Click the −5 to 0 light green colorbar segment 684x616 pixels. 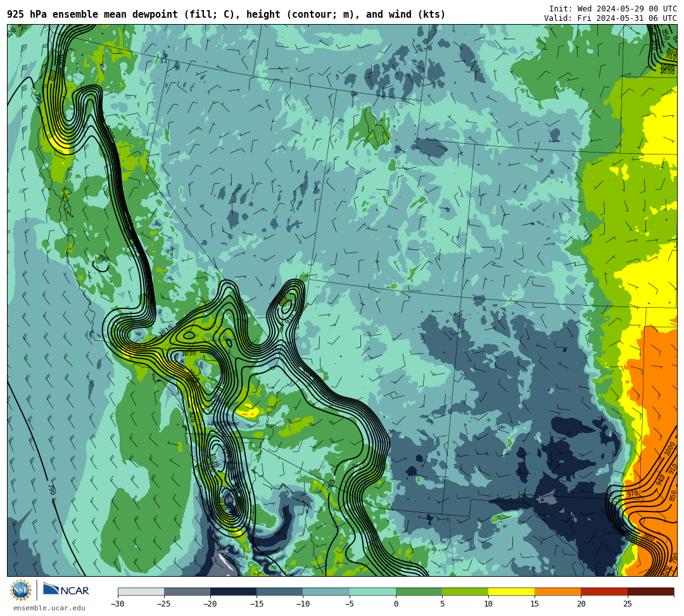click(x=372, y=591)
